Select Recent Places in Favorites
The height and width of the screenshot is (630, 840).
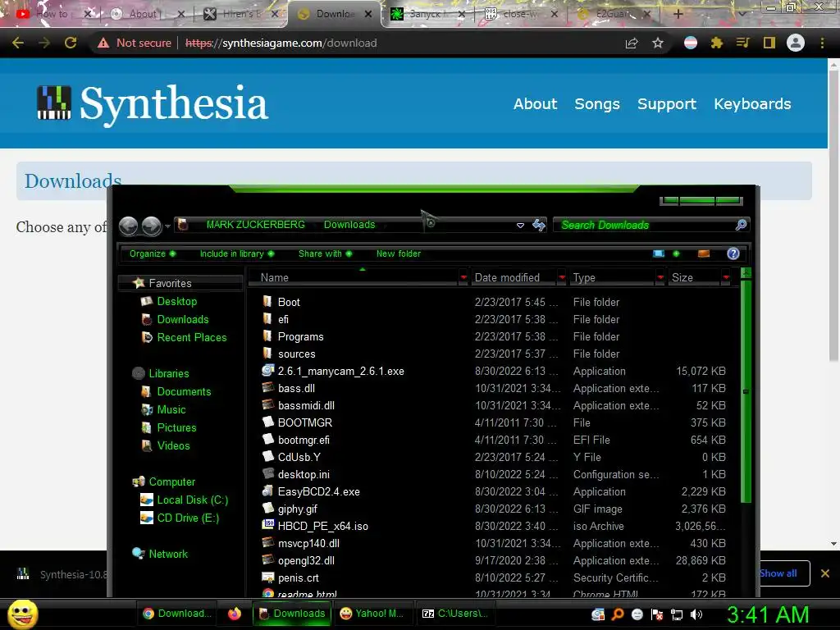tap(192, 337)
